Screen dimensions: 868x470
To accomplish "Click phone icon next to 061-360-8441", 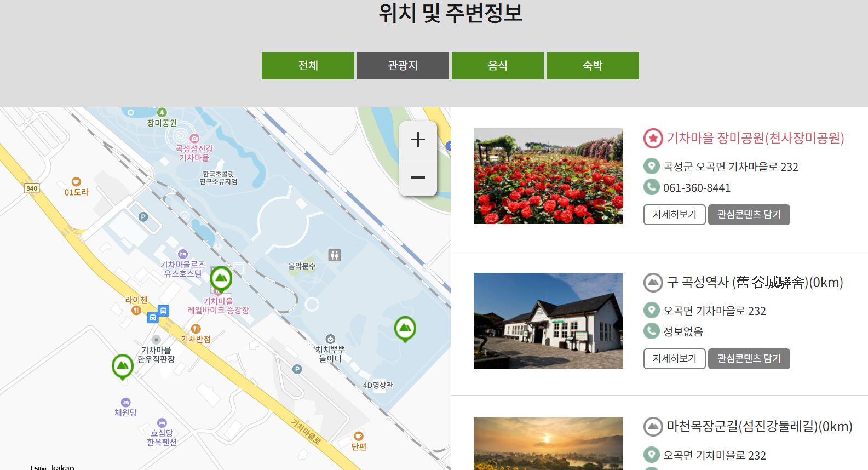I will point(651,187).
